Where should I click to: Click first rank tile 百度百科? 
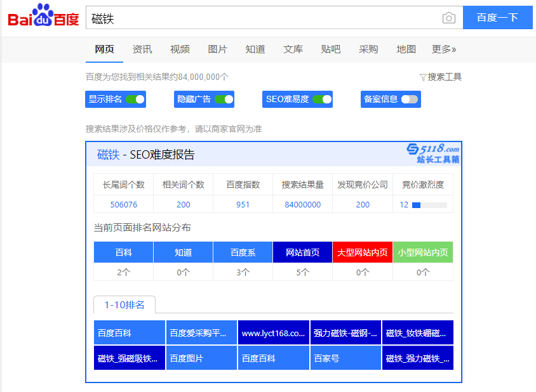pyautogui.click(x=130, y=332)
